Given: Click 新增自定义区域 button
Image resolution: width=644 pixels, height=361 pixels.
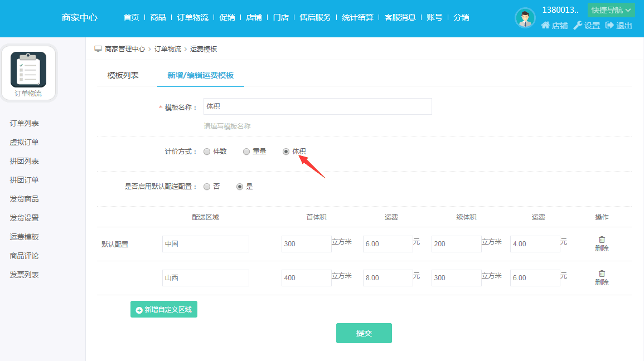Looking at the screenshot, I should tap(164, 309).
